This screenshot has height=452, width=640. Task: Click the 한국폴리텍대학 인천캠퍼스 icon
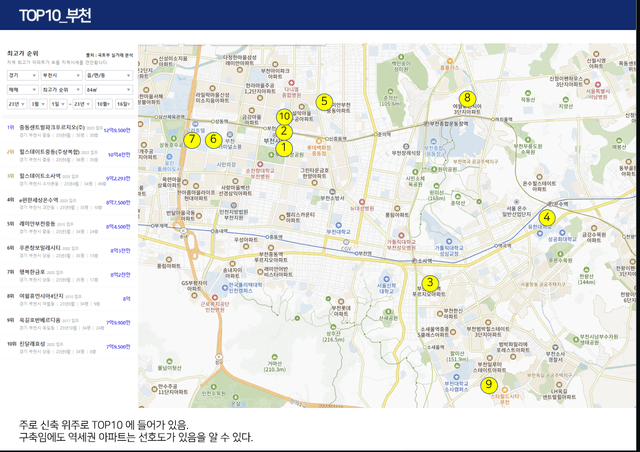point(225,287)
